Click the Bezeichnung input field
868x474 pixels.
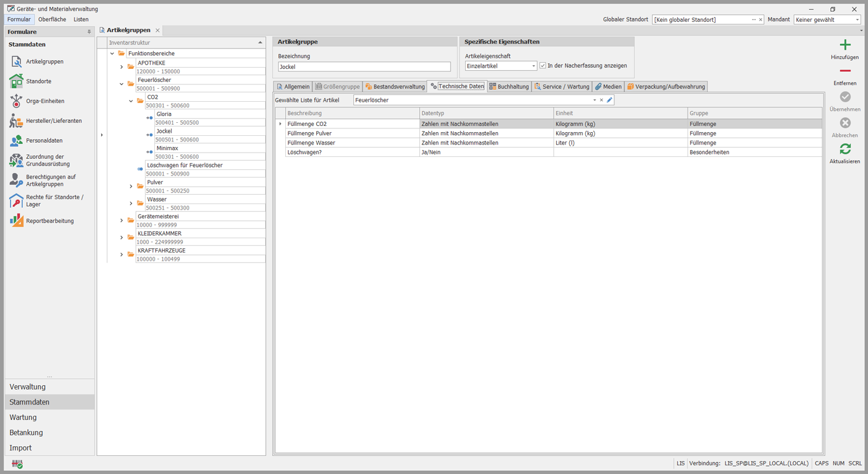click(364, 67)
